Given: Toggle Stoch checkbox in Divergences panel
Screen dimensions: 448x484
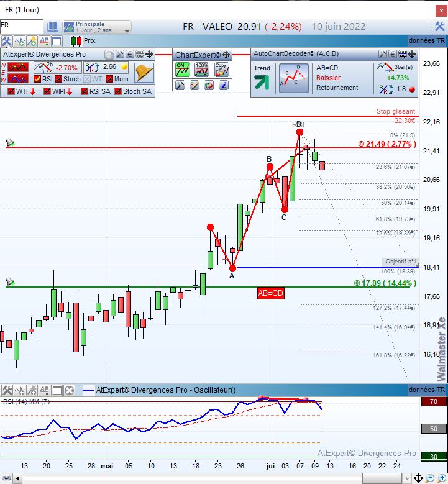Looking at the screenshot, I should pos(58,79).
